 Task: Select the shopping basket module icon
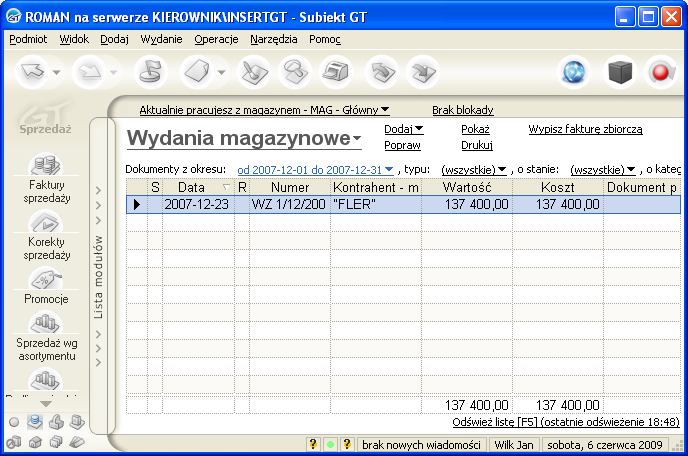pyautogui.click(x=56, y=422)
